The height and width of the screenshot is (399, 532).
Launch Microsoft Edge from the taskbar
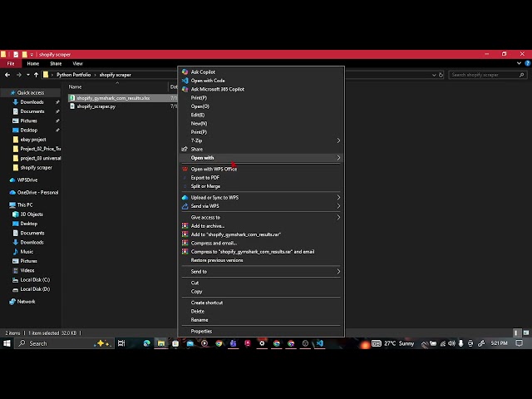click(x=147, y=343)
